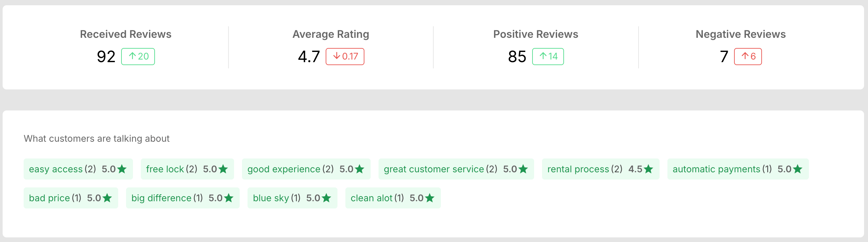
Task: Click the Negative Reviews increase badge 6
Action: point(748,56)
